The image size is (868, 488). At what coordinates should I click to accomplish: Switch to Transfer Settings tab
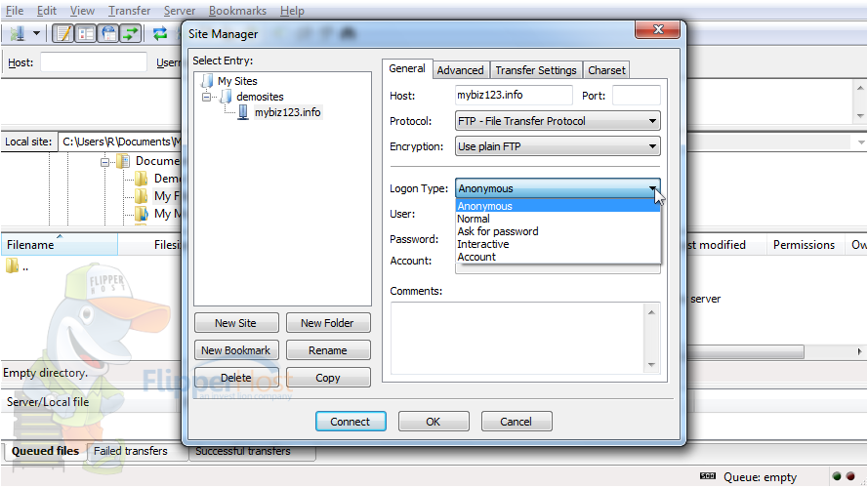click(536, 70)
